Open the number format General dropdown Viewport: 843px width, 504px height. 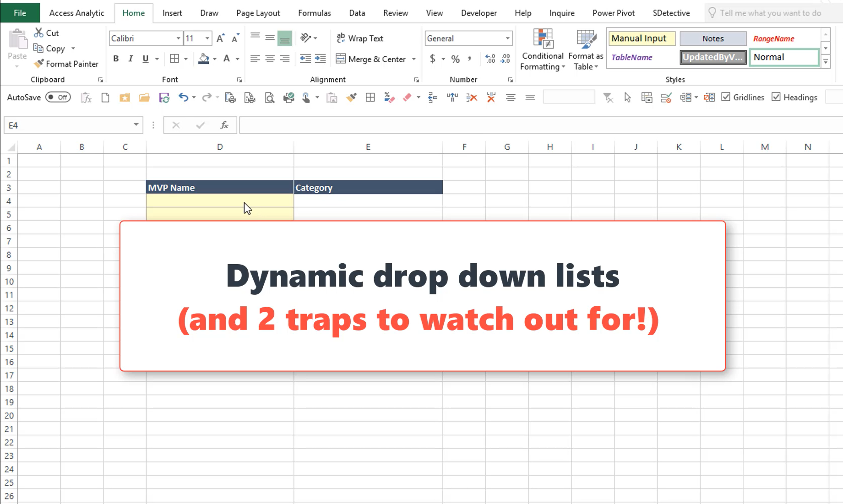coord(507,38)
